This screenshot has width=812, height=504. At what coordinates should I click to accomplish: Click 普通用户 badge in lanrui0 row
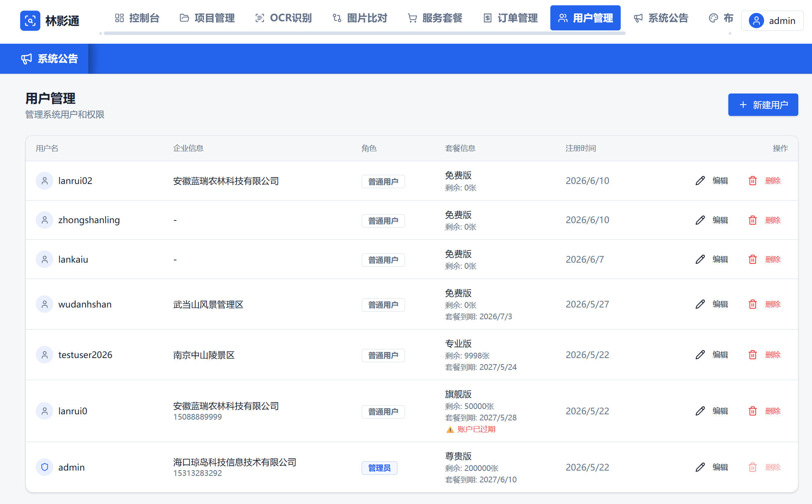coord(383,412)
